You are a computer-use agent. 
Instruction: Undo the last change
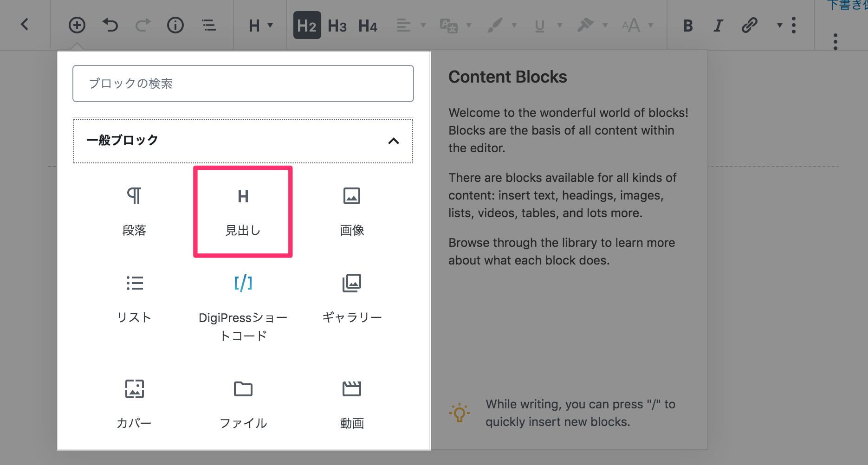click(x=110, y=25)
